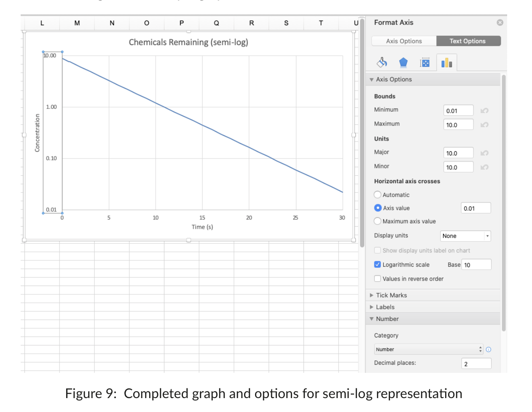Image resolution: width=532 pixels, height=412 pixels.
Task: Open the Category Number dropdown
Action: pyautogui.click(x=428, y=350)
